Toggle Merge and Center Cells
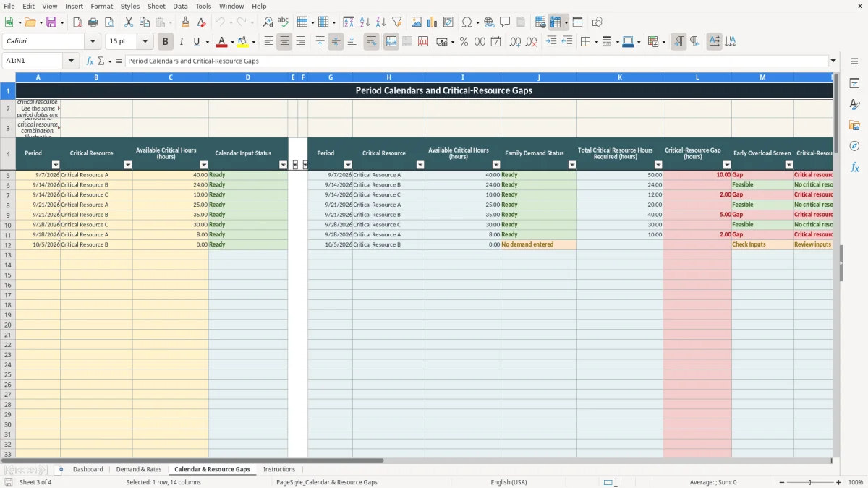The image size is (868, 488). (391, 42)
